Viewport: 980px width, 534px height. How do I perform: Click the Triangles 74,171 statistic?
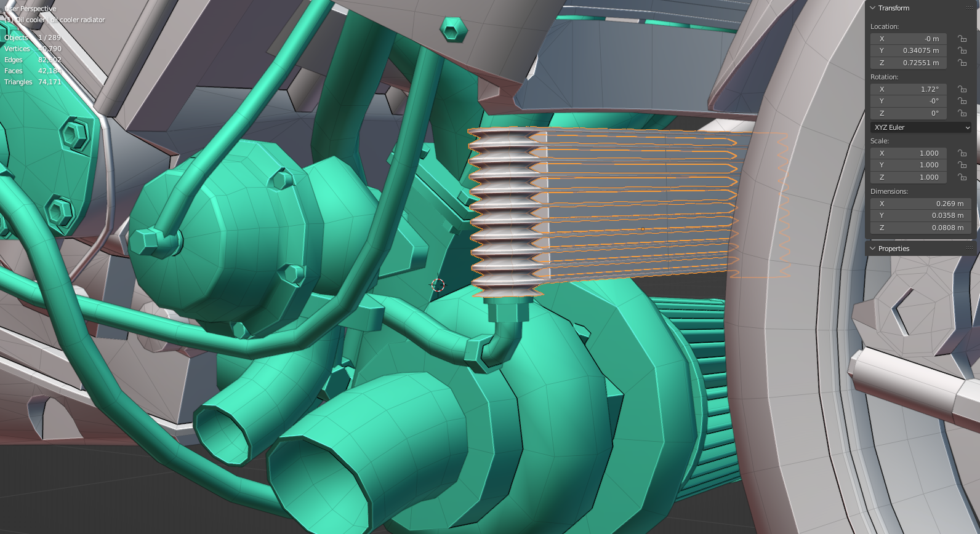(x=33, y=82)
